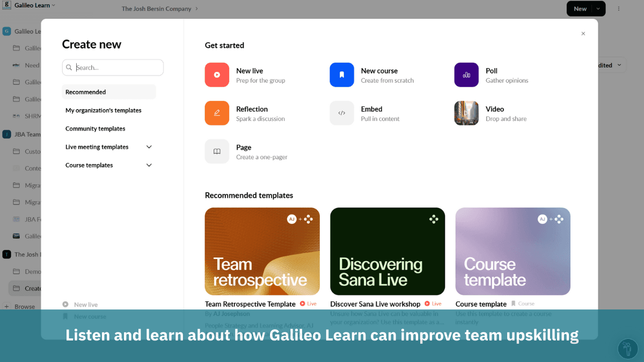This screenshot has height=362, width=644.
Task: Click the orange Reflection pencil icon
Action: [217, 113]
